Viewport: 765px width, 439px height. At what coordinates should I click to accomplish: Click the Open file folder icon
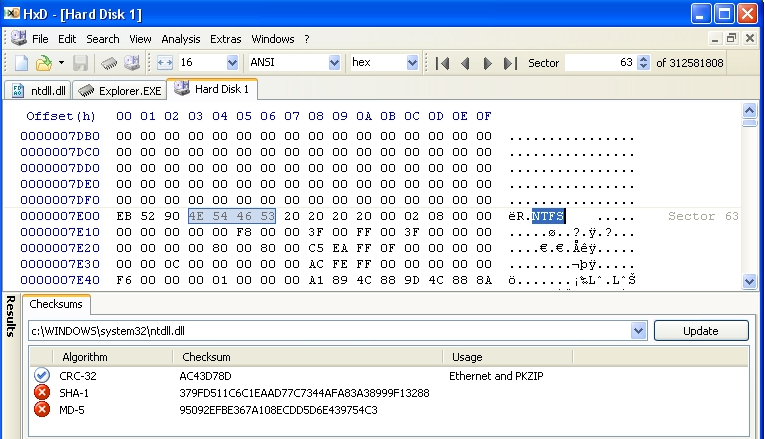pos(43,63)
